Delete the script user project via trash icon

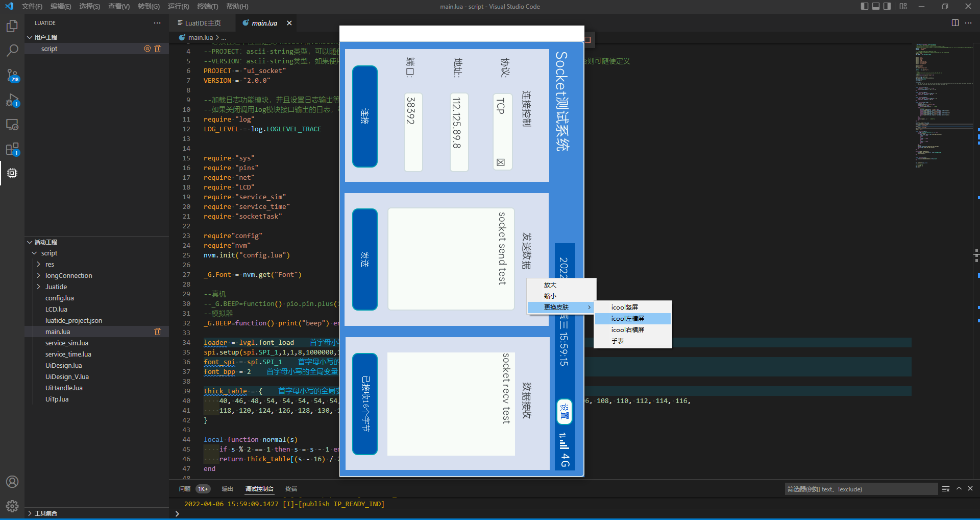tap(158, 49)
